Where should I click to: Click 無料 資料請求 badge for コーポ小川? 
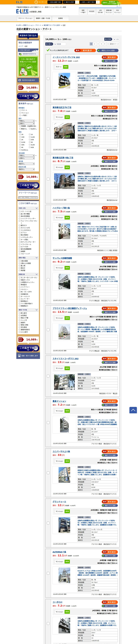click(110, 602)
